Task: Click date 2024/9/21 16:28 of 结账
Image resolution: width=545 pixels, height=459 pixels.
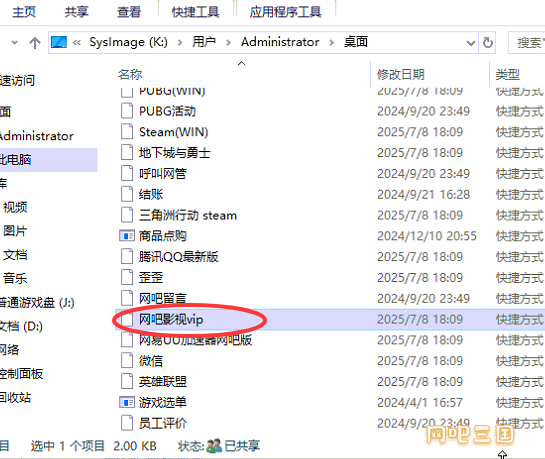Action: (x=423, y=194)
